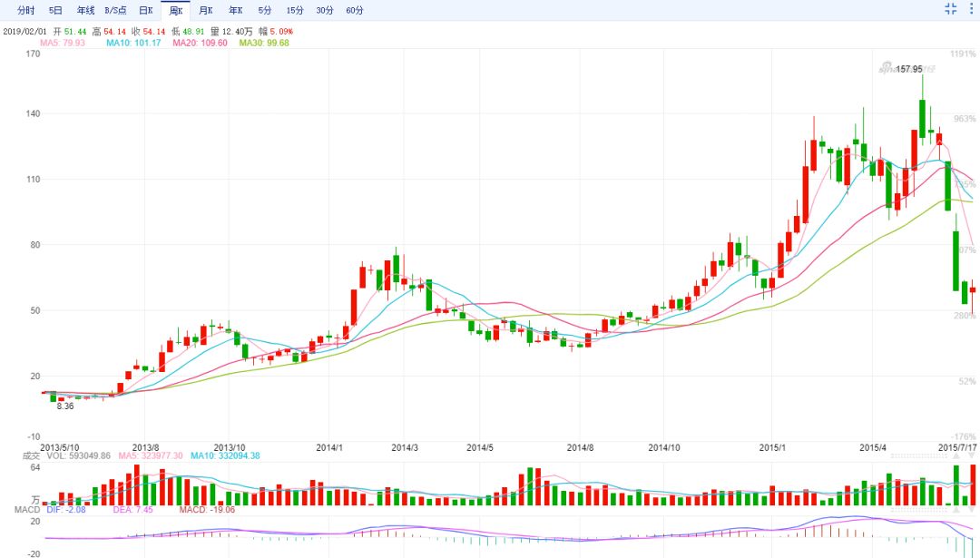Open the three-dot more options menu
The height and width of the screenshot is (558, 980).
tap(970, 9)
